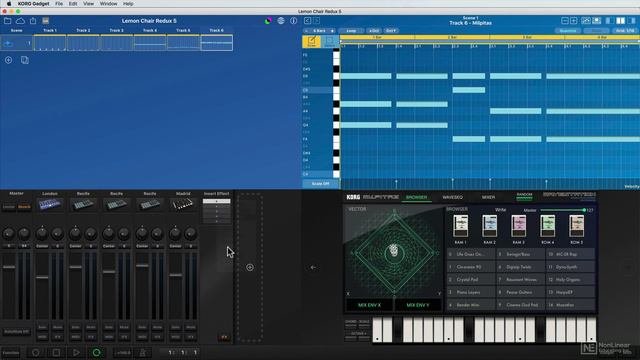This screenshot has width=640, height=360.
Task: Expand the Oct down arrow control
Action: 391,31
